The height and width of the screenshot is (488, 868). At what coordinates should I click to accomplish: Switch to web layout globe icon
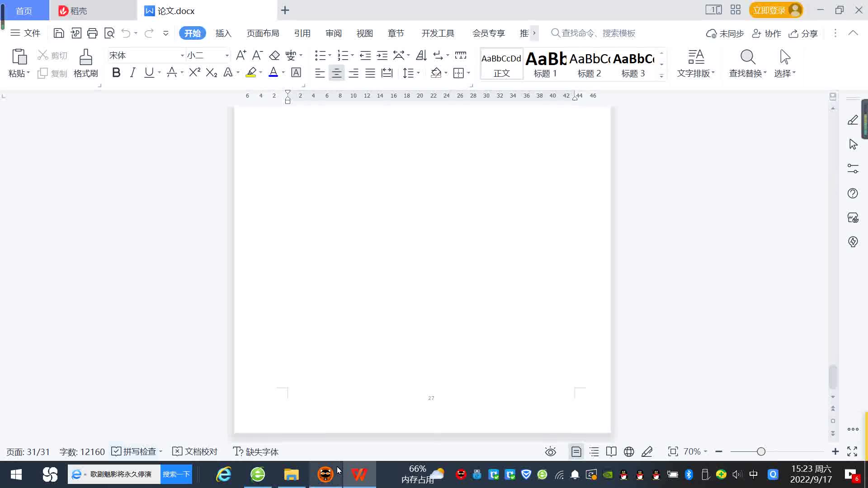click(x=629, y=451)
